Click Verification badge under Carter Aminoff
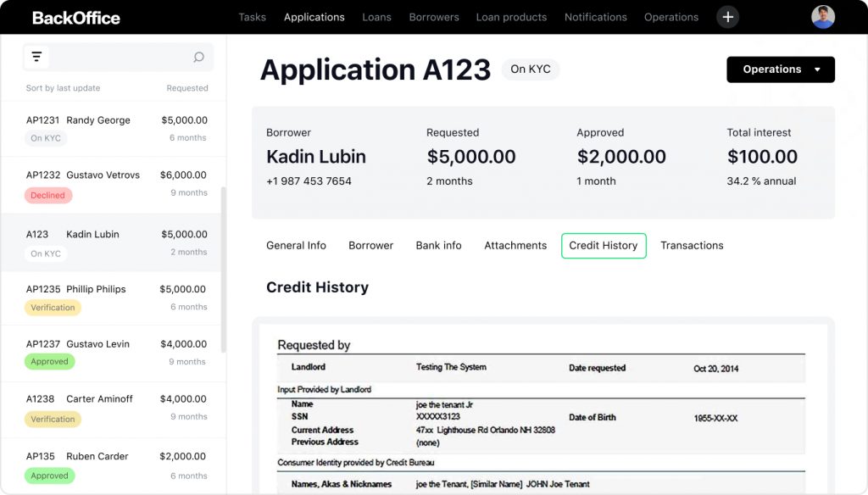868x495 pixels. (x=53, y=420)
